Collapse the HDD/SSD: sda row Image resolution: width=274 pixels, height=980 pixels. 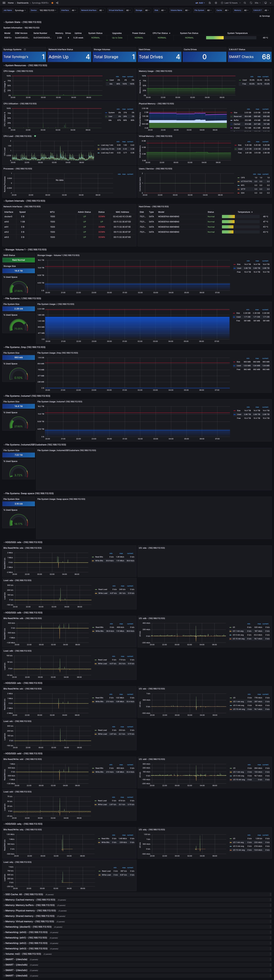pyautogui.click(x=23, y=542)
